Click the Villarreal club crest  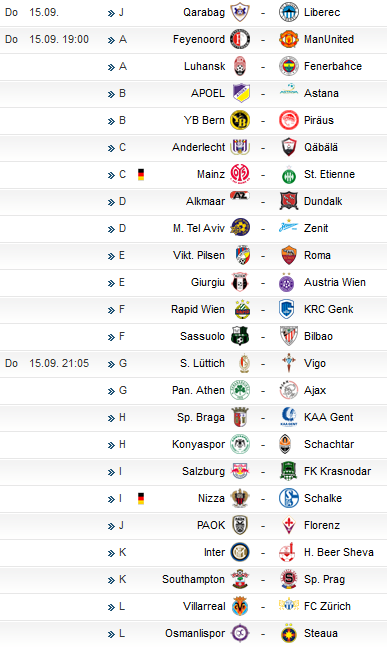tap(240, 606)
